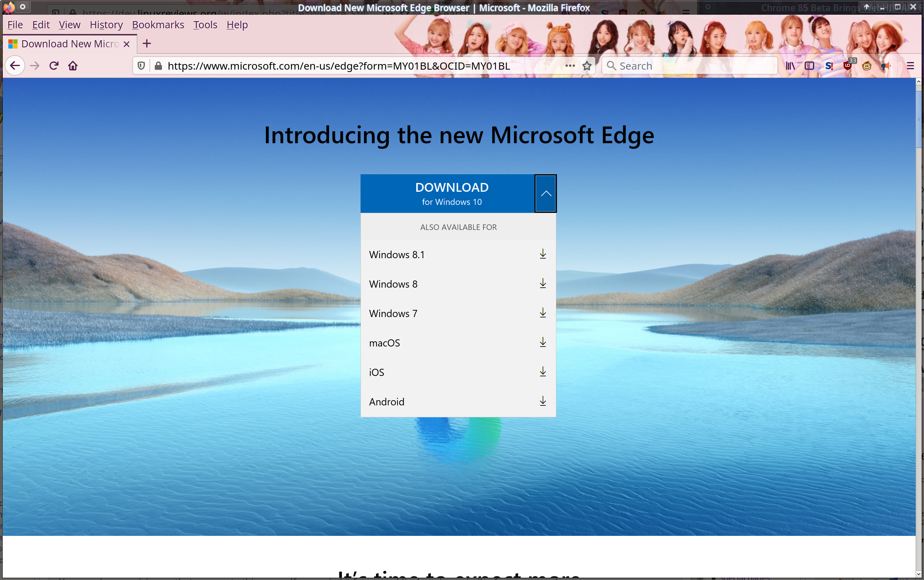Go to the Firefox home page
The height and width of the screenshot is (580, 924).
[x=73, y=66]
